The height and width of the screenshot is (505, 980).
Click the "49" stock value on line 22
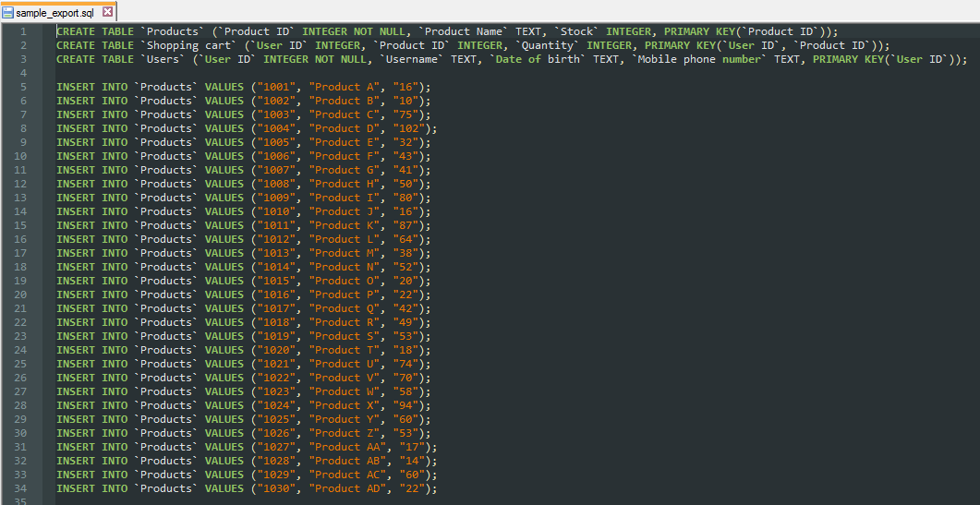pos(405,322)
